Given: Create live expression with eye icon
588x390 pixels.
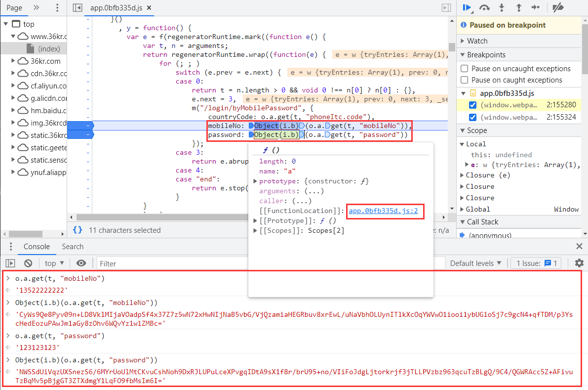Looking at the screenshot, I should pos(81,263).
